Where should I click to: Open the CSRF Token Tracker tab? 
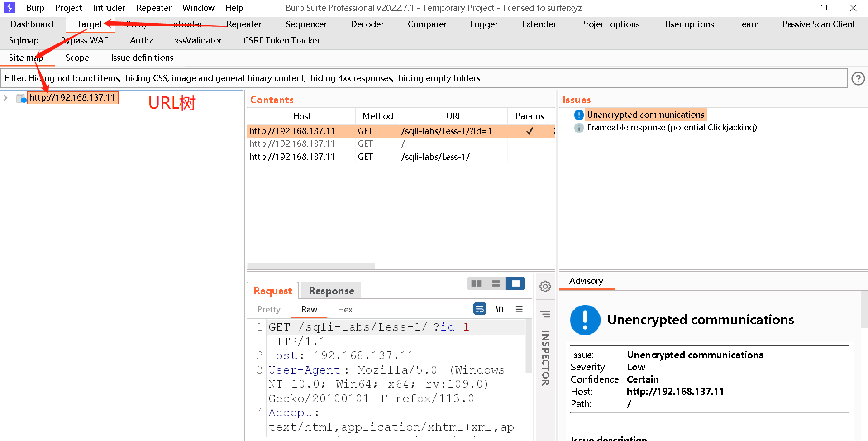[281, 40]
